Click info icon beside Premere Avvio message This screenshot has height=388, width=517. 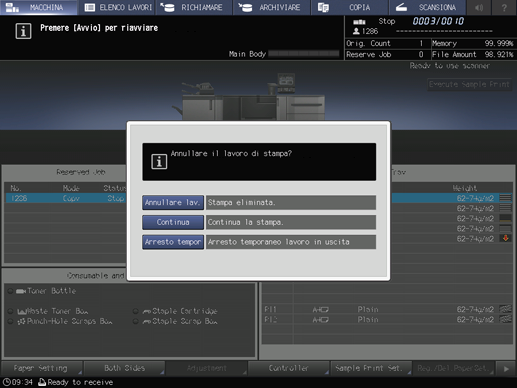click(23, 31)
